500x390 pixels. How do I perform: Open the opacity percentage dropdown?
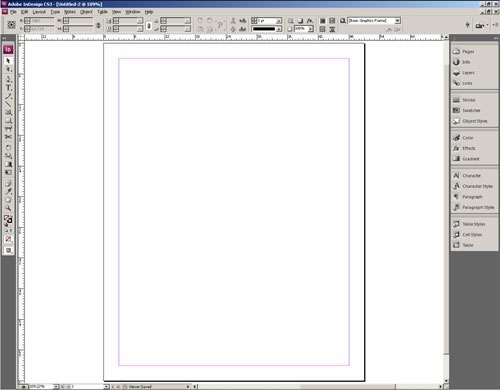pos(311,29)
